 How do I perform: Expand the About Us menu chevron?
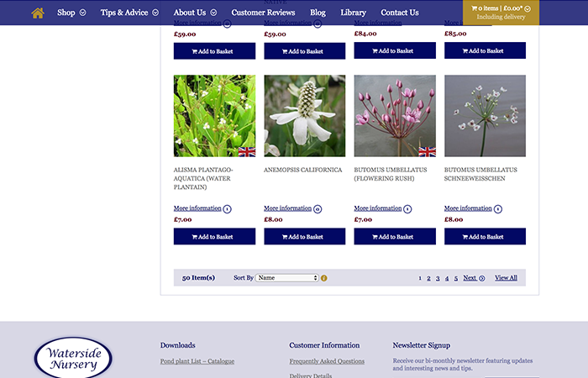pyautogui.click(x=213, y=13)
